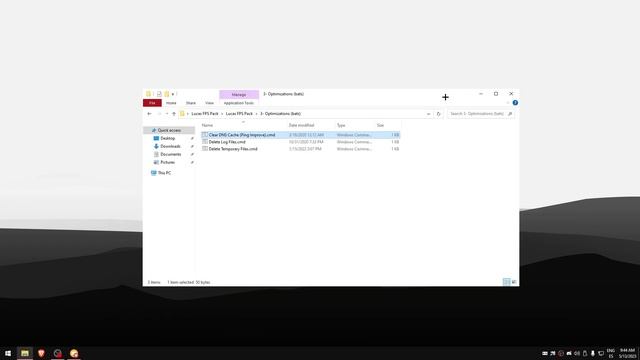Sort by the Type column header

(x=341, y=125)
